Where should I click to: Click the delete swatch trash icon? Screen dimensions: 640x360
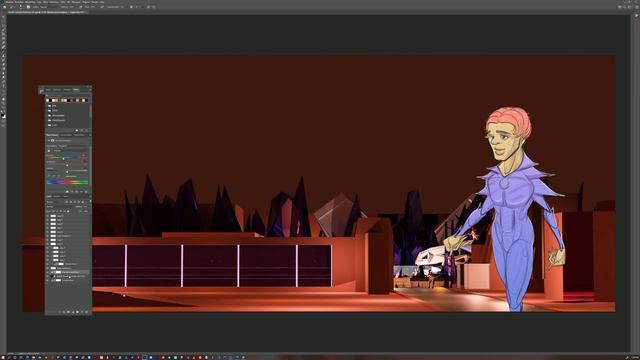pyautogui.click(x=86, y=130)
